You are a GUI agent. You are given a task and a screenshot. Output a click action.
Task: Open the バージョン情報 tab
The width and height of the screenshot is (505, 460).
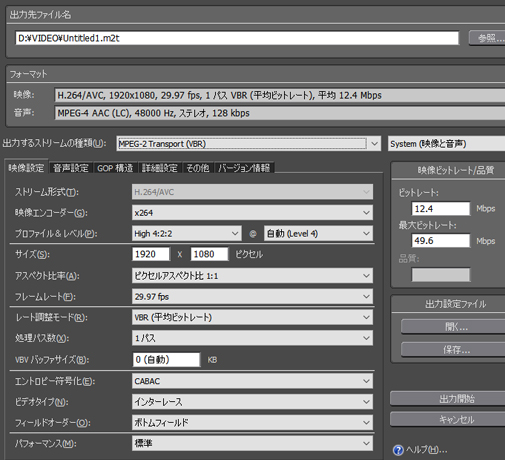[x=244, y=168]
